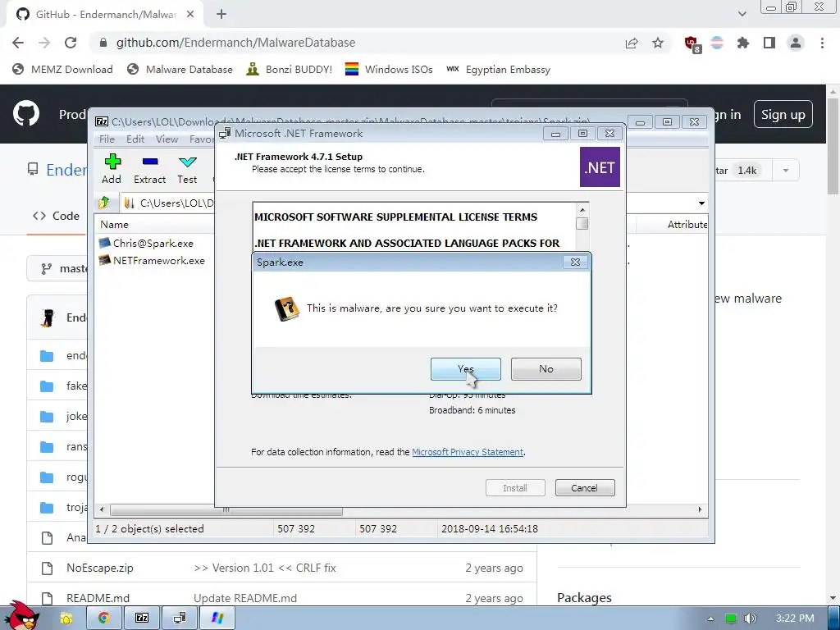Viewport: 840px width, 630px height.
Task: Confirm execution with the Yes button
Action: point(466,369)
